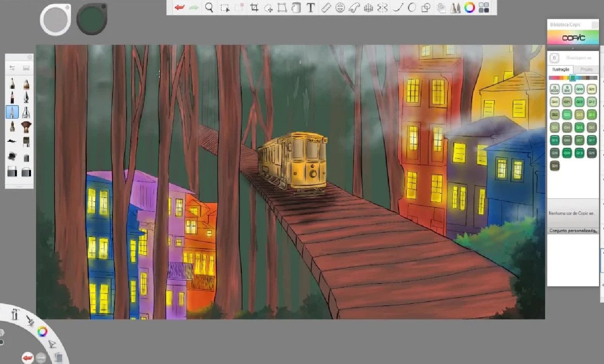Image resolution: width=604 pixels, height=364 pixels.
Task: Select the highlighted blue pen brush
Action: tap(12, 112)
